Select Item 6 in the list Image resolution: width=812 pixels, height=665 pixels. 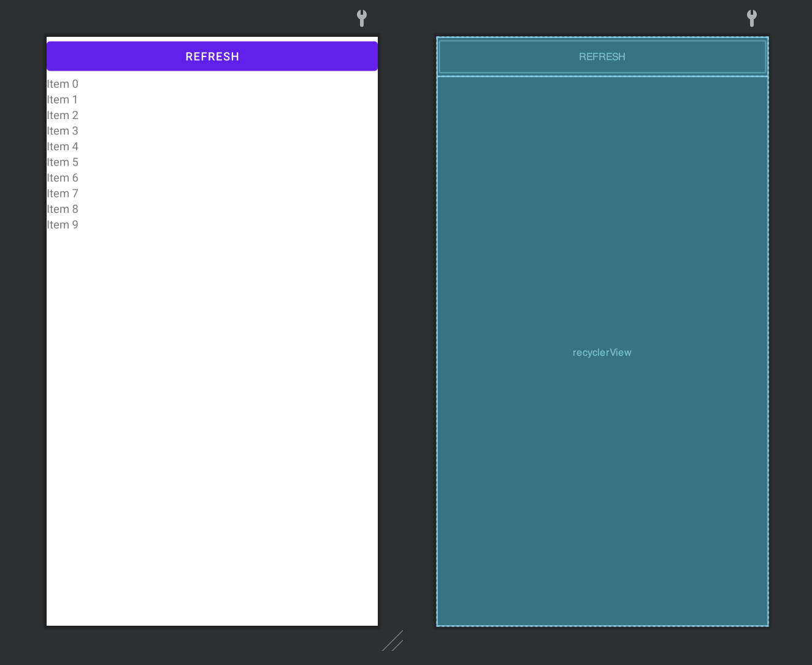coord(63,178)
